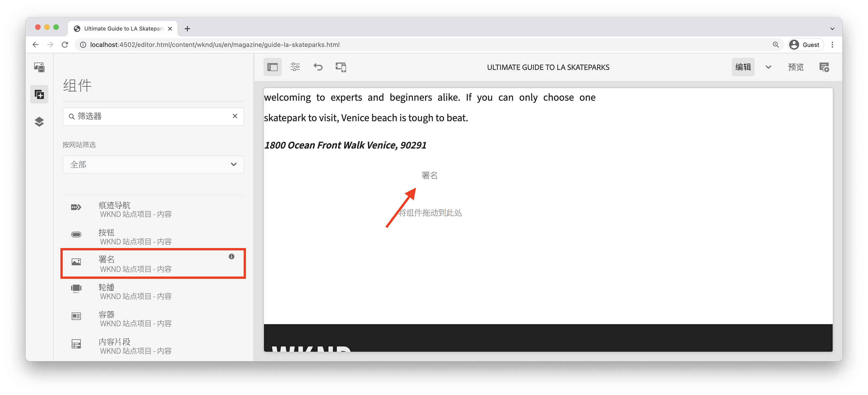
Task: Click the undo arrow in toolbar
Action: (318, 67)
